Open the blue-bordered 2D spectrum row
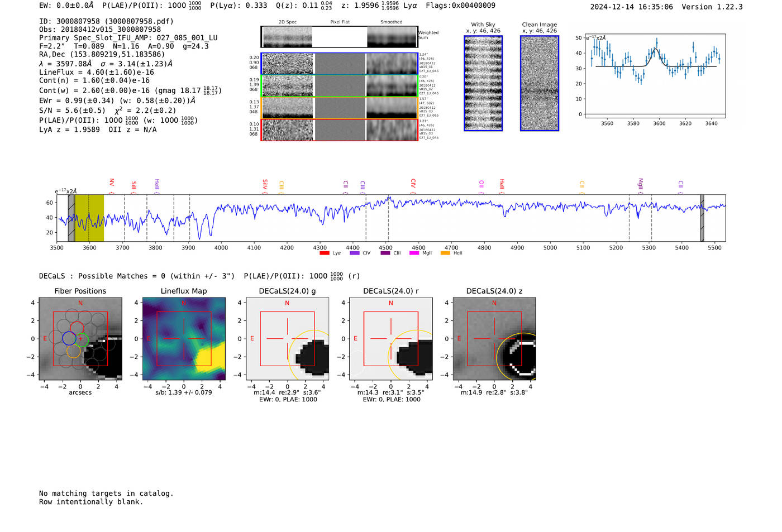The height and width of the screenshot is (532, 782). [339, 64]
